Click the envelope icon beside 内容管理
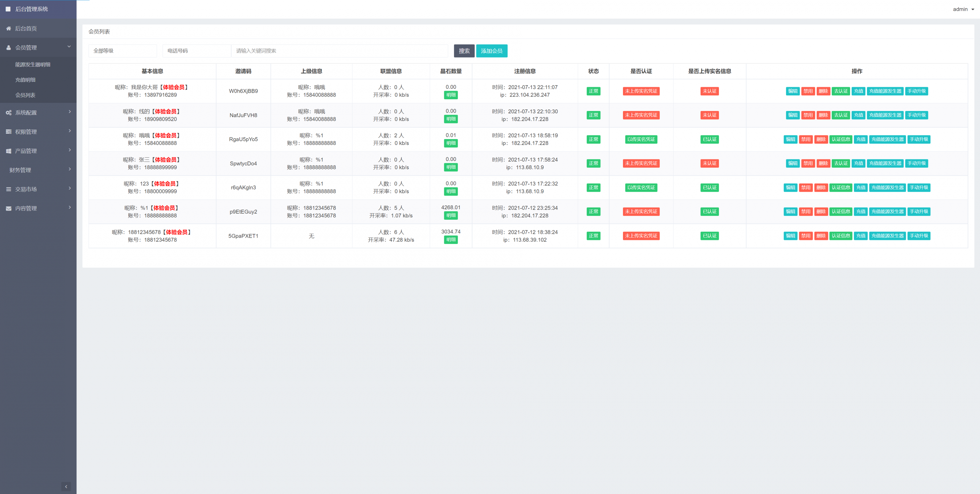This screenshot has height=494, width=980. point(8,208)
